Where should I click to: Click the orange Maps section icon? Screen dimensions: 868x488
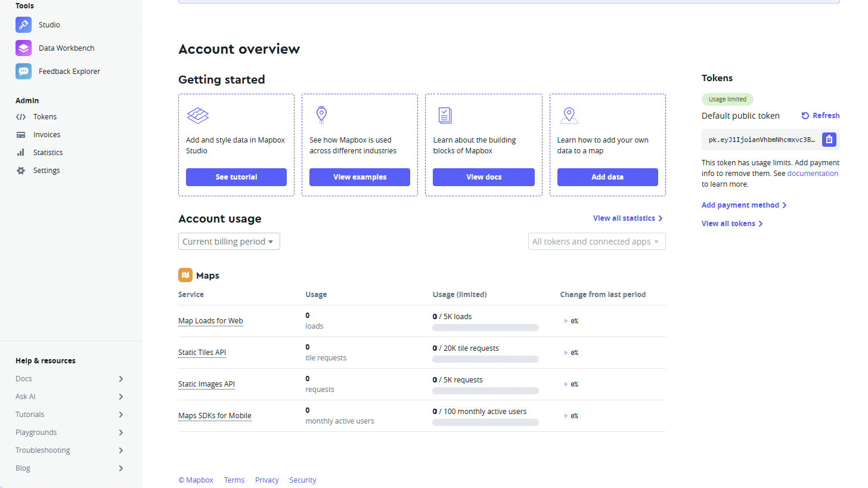point(185,275)
